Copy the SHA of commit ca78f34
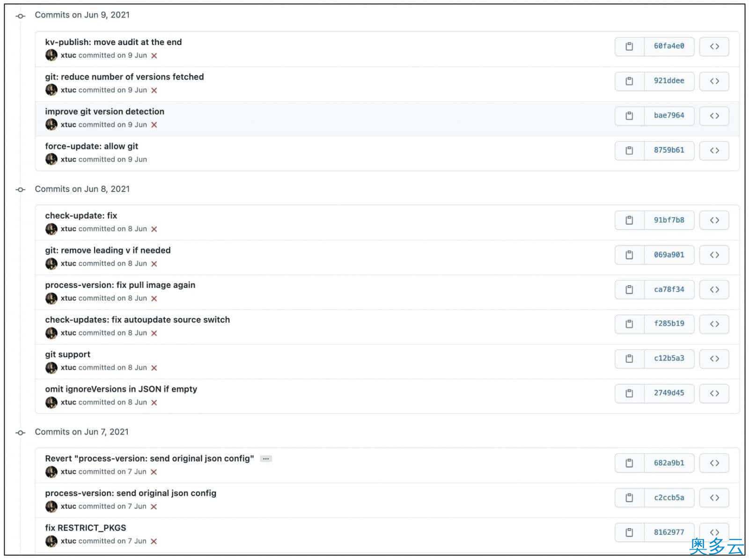The image size is (749, 560). [x=629, y=290]
